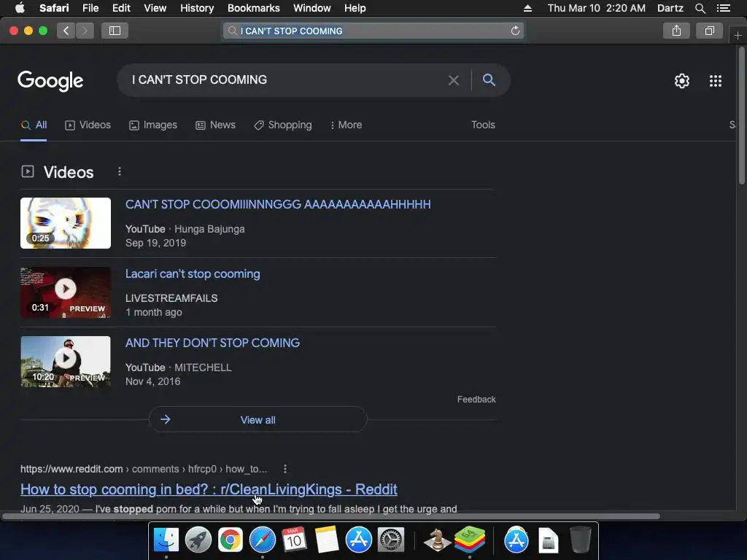Launch Launchpad from the Dock
The height and width of the screenshot is (560, 747).
198,540
